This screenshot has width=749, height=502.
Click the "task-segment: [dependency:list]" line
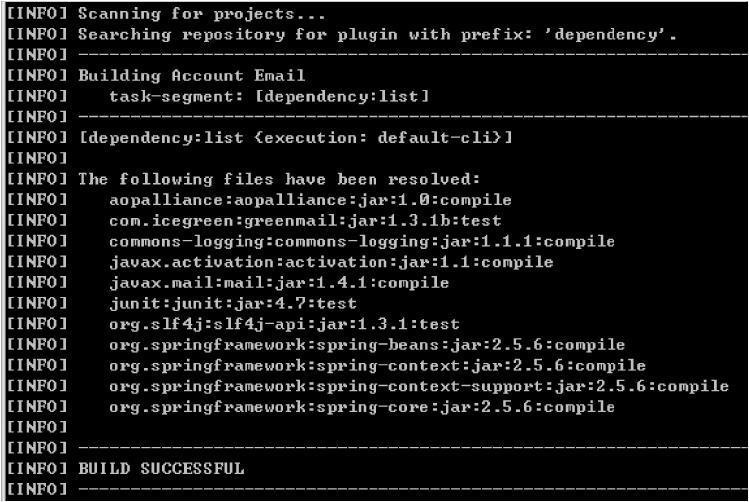[269, 96]
